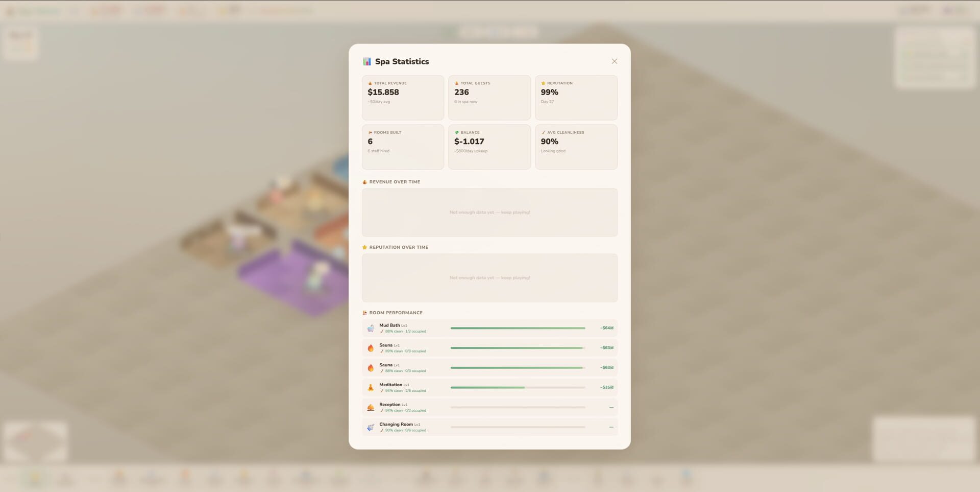This screenshot has width=980, height=492.
Task: Close the Spa Statistics dialog
Action: 614,61
